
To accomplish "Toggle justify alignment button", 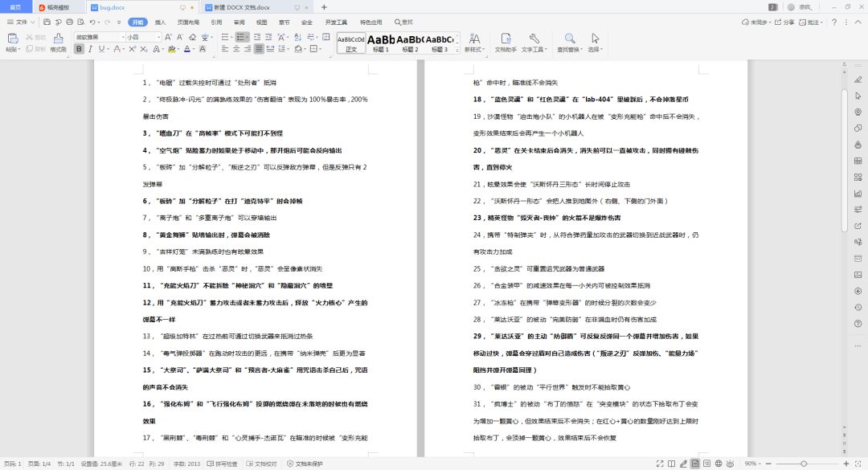I will tap(259, 49).
